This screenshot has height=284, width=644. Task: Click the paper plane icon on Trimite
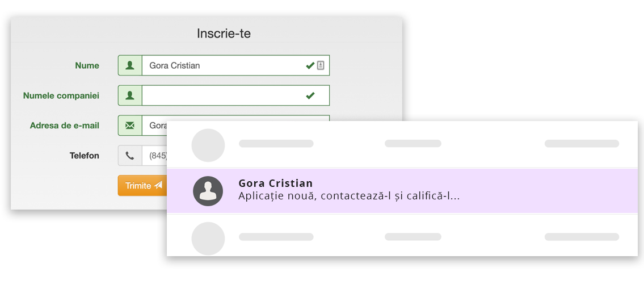158,185
